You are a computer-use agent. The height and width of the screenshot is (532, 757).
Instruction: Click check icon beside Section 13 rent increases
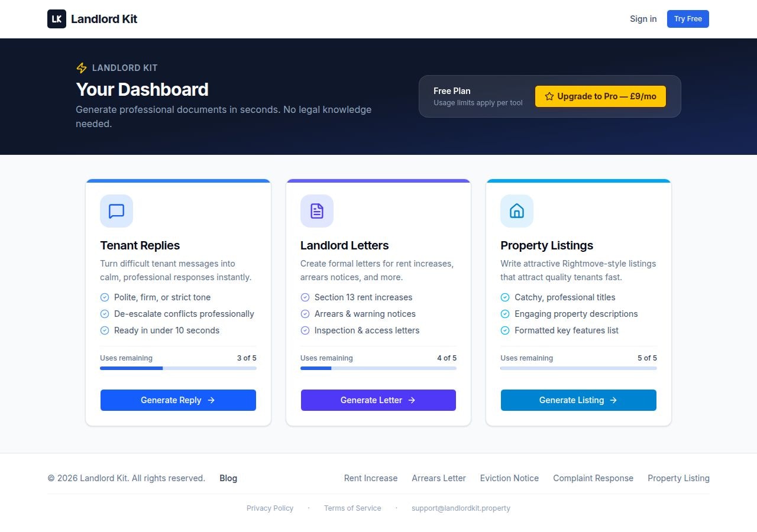[x=305, y=297]
